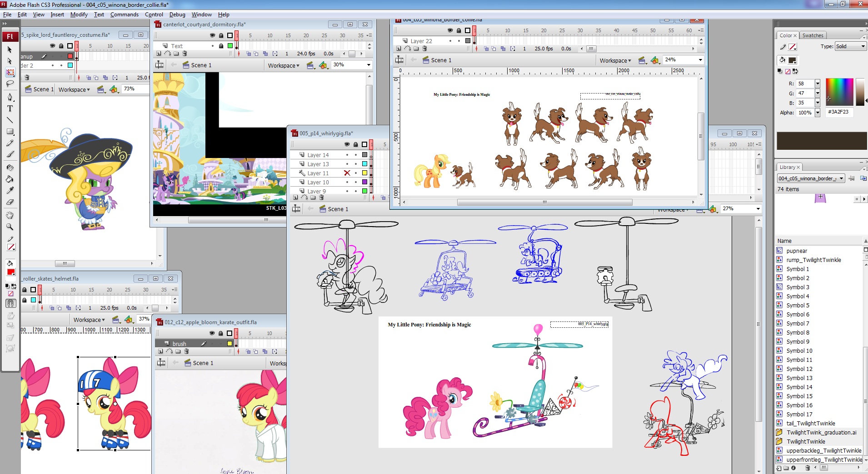Open the Library document dropdown
Image resolution: width=868 pixels, height=474 pixels.
[x=811, y=178]
